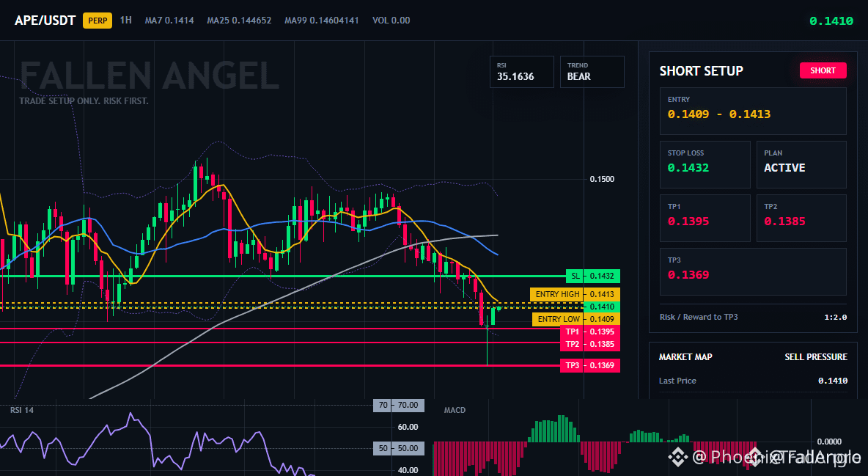Click the 60.00 RSI axis label

click(x=408, y=428)
